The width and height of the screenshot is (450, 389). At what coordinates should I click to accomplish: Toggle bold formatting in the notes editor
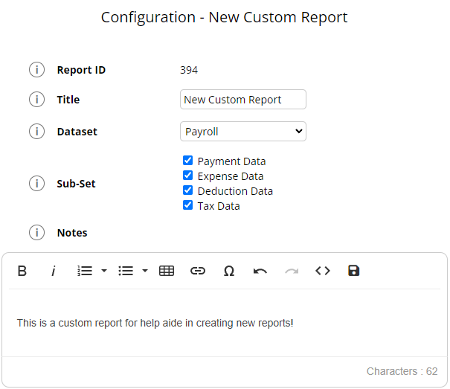tap(22, 271)
